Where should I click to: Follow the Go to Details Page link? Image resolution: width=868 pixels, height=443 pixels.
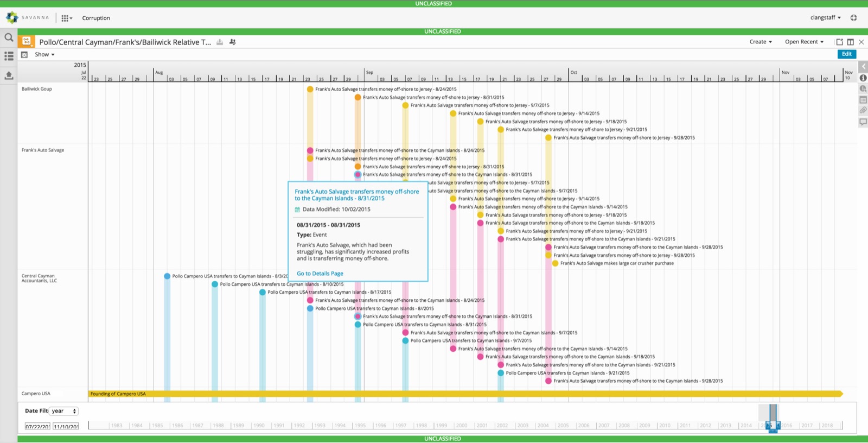point(320,274)
